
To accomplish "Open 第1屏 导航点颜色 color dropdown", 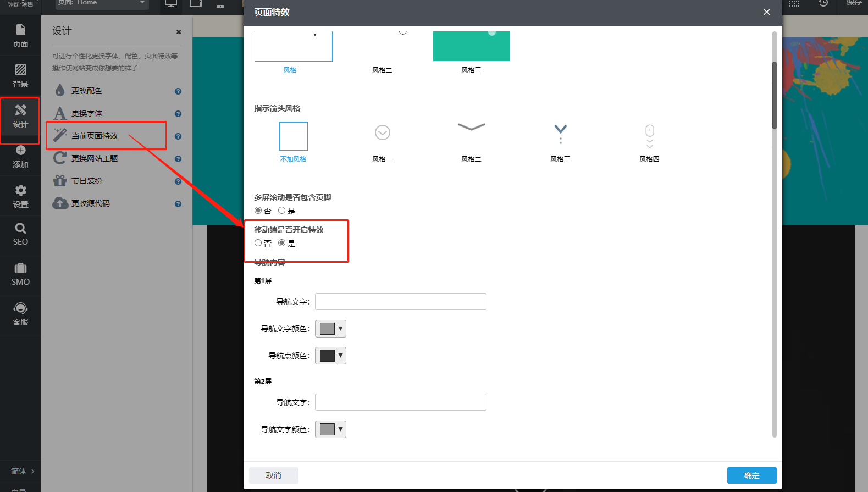I will [x=330, y=356].
